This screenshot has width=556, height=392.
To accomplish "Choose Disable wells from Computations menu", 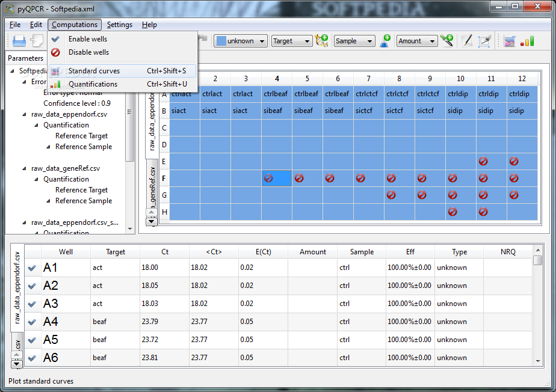I will coord(122,52).
